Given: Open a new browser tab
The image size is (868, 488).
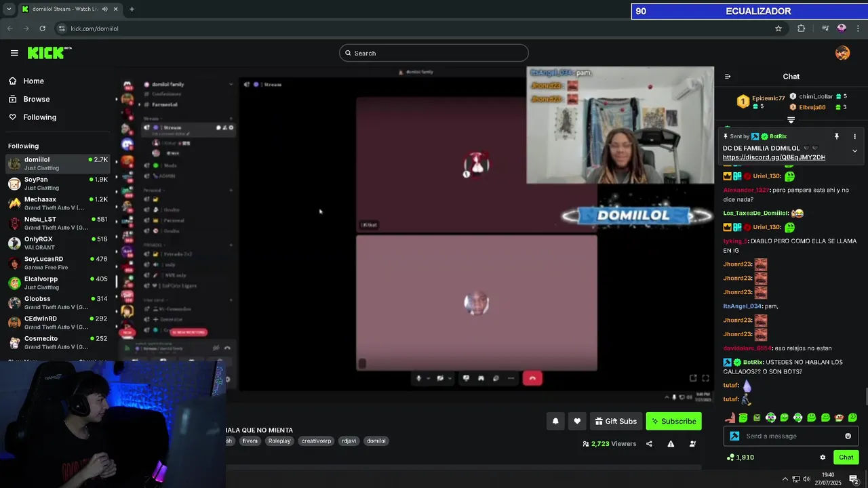Looking at the screenshot, I should (x=132, y=9).
